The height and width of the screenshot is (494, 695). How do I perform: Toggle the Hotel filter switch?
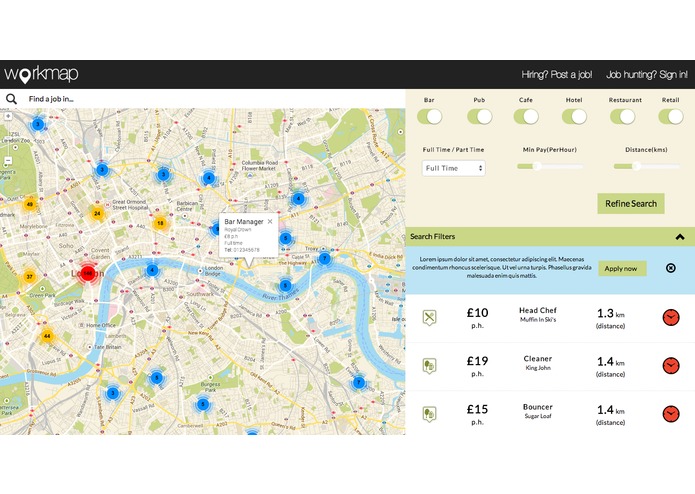coord(574,117)
